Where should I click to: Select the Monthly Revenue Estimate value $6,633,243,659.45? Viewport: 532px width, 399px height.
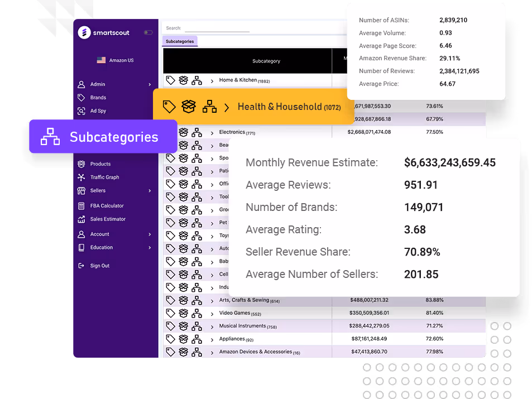pyautogui.click(x=450, y=162)
